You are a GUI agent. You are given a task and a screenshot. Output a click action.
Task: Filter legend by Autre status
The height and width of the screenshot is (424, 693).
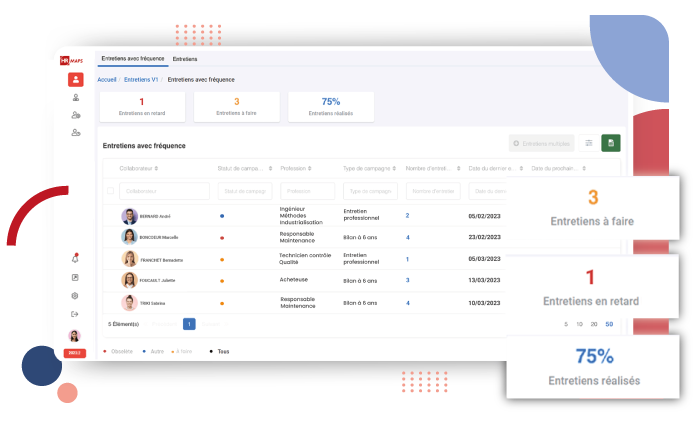153,351
